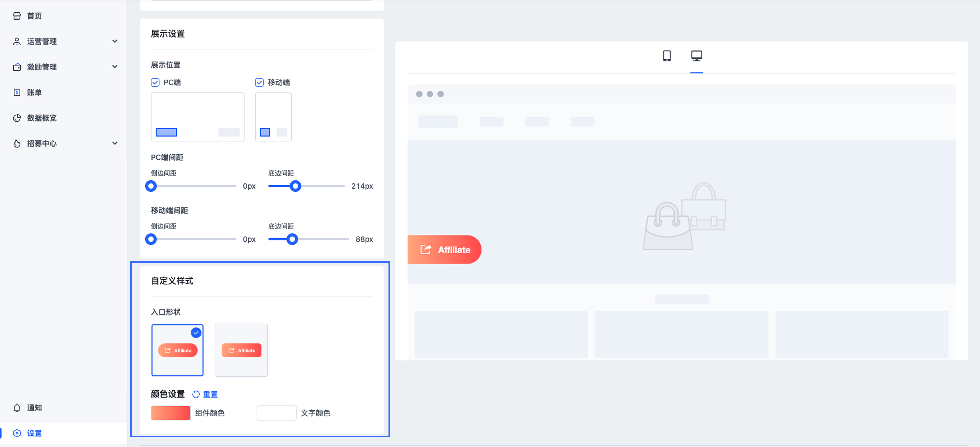Click the 招募中心 flame icon
The width and height of the screenshot is (980, 447).
tap(17, 143)
